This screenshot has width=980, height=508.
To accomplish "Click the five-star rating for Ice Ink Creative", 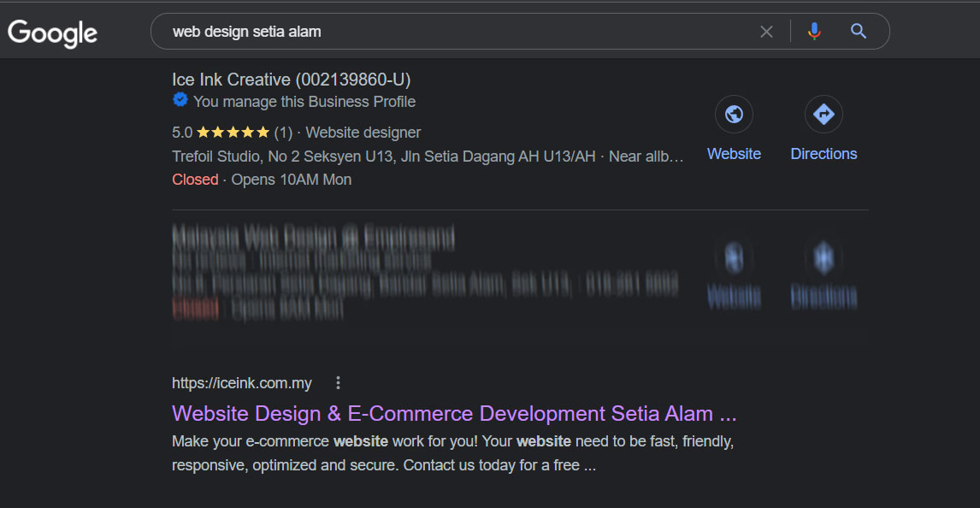I will 233,133.
